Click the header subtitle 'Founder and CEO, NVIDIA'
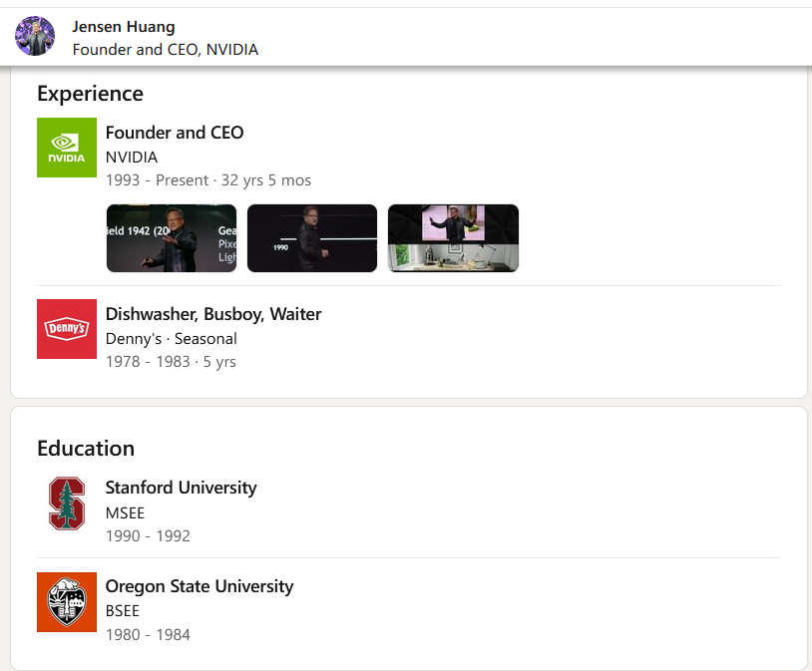812x671 pixels. (x=166, y=49)
